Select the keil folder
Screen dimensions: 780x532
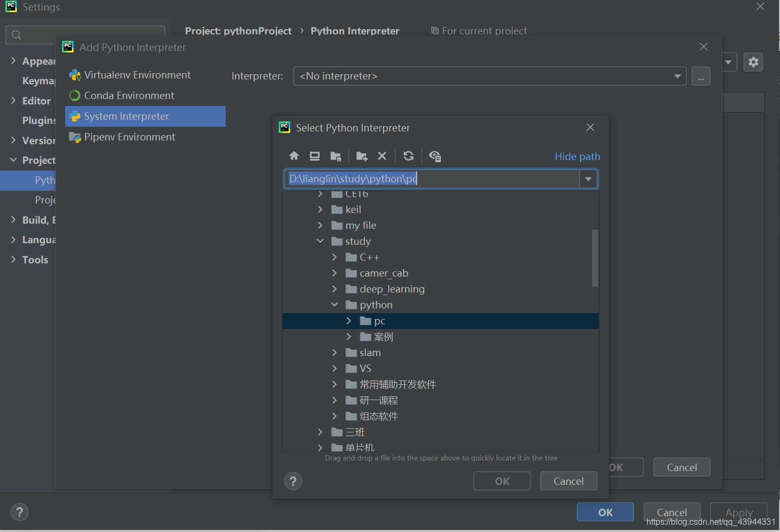coord(353,209)
